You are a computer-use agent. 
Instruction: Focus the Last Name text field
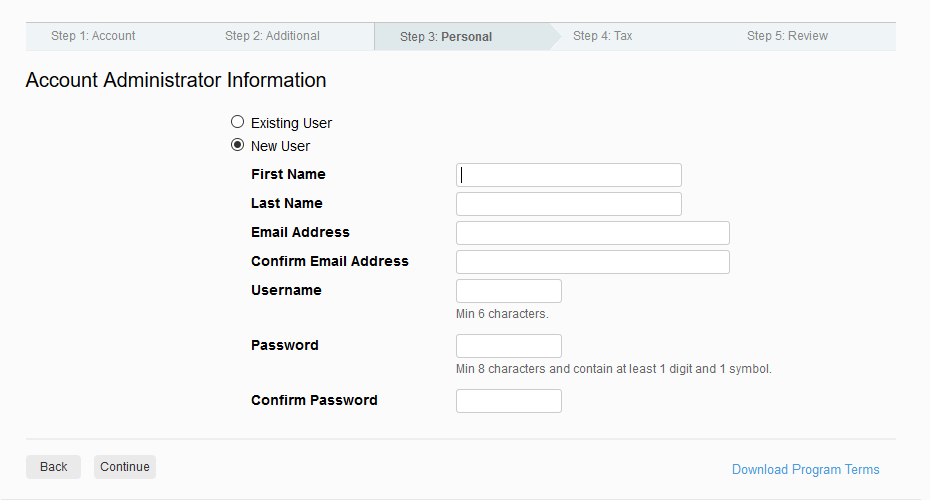coord(569,204)
